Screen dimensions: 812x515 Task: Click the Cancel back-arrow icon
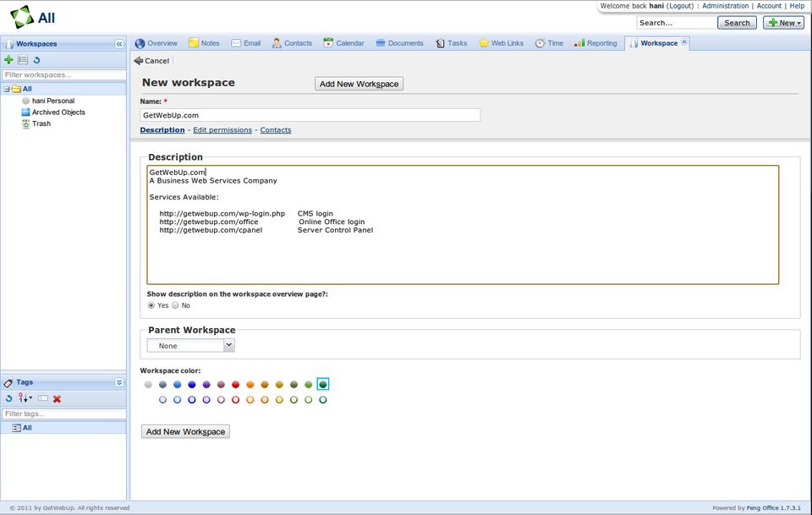139,61
